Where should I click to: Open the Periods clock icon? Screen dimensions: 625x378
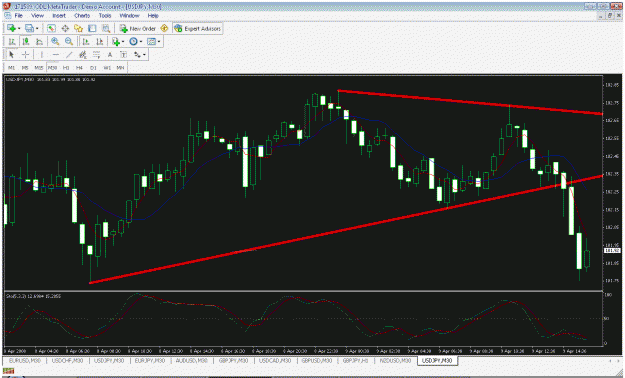134,41
